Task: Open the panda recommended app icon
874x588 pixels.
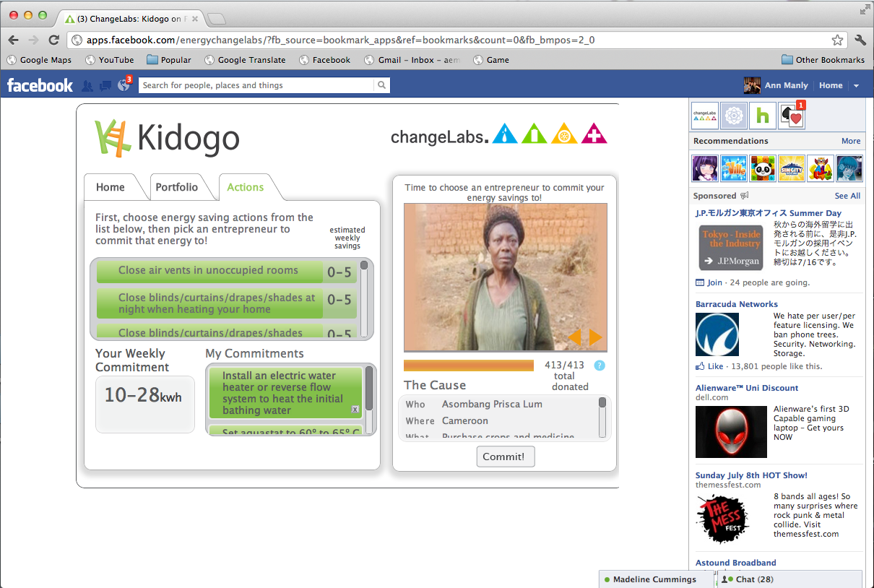Action: click(x=763, y=168)
